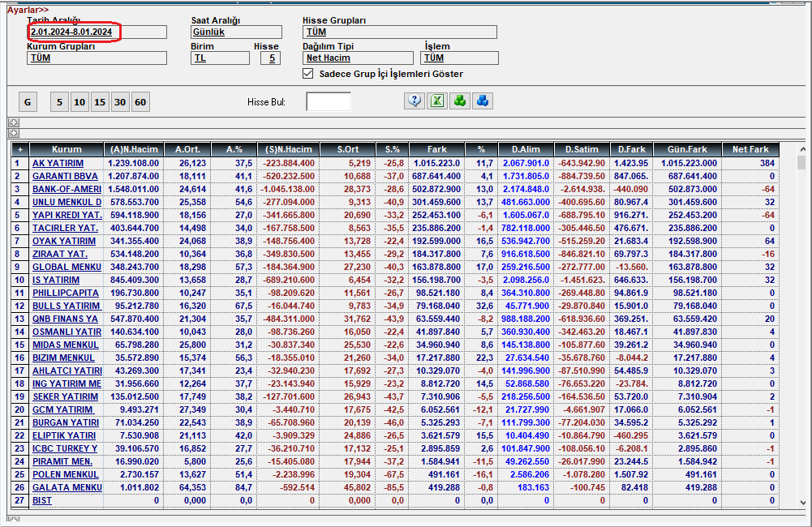Open GARANTI BBVA institution link
The image size is (812, 527).
pos(65,176)
